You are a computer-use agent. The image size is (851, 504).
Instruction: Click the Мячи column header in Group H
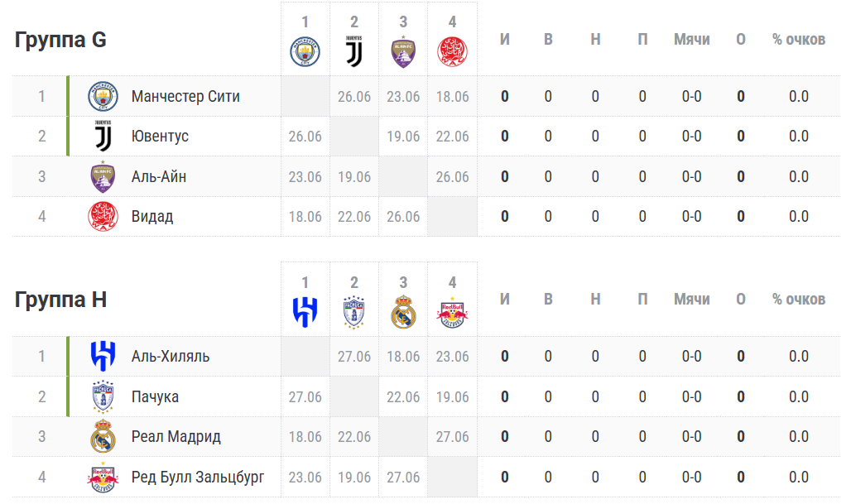691,300
